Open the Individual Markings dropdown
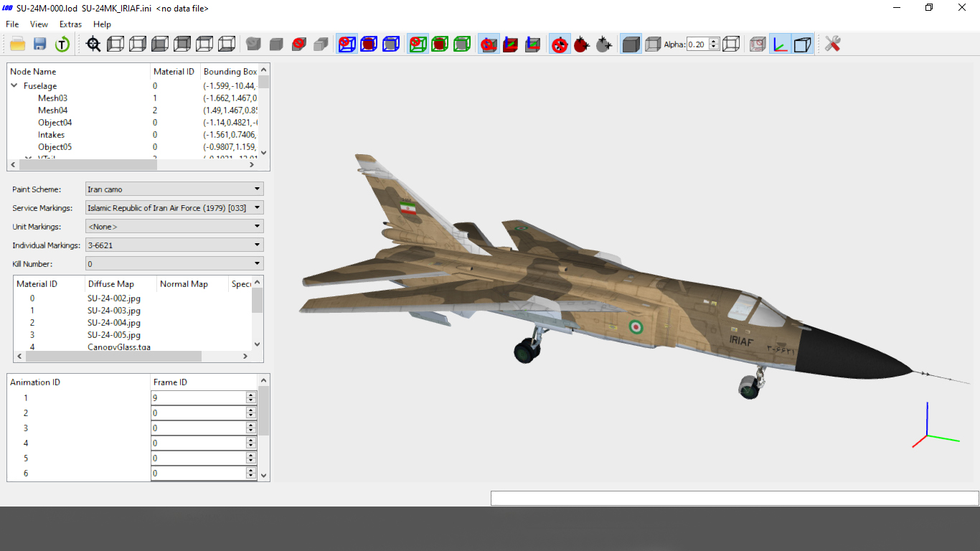This screenshot has height=551, width=980. pyautogui.click(x=174, y=245)
